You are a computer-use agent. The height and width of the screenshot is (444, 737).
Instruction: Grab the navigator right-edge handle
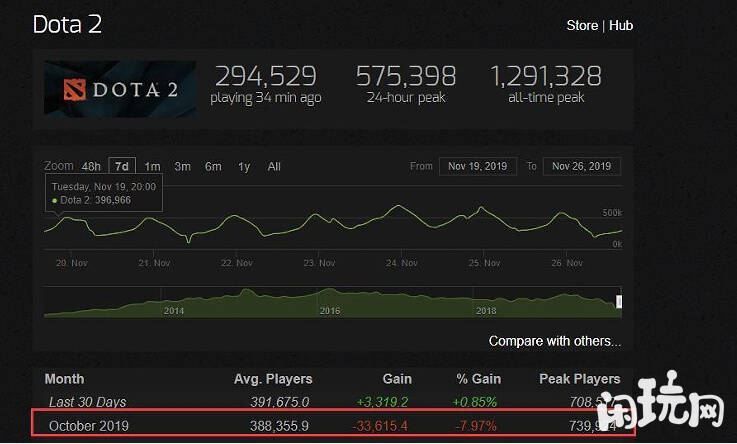[619, 301]
